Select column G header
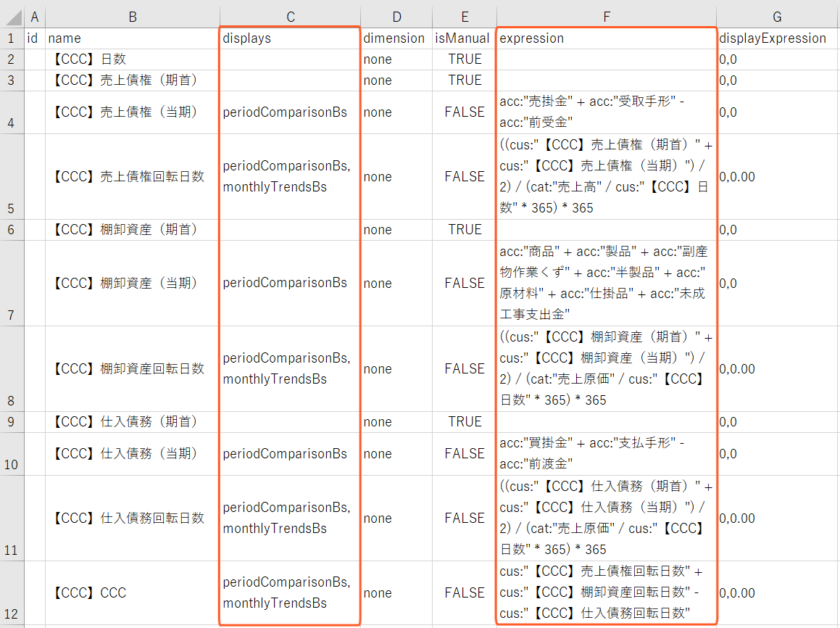The image size is (840, 628). [x=778, y=17]
